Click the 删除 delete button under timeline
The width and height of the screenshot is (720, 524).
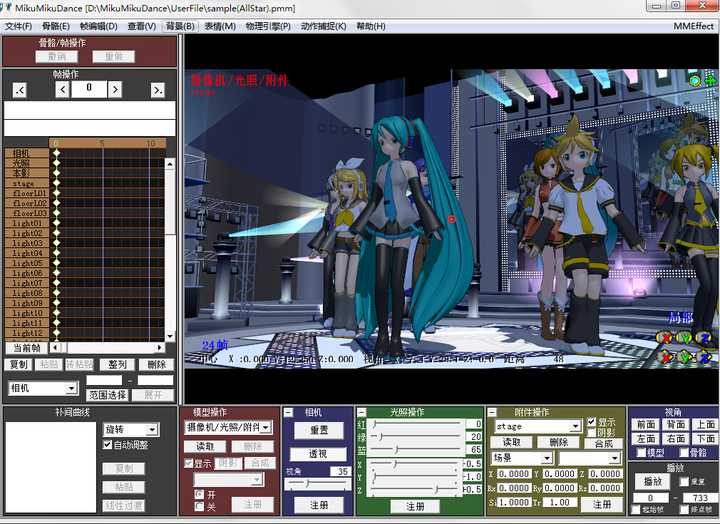tap(156, 365)
